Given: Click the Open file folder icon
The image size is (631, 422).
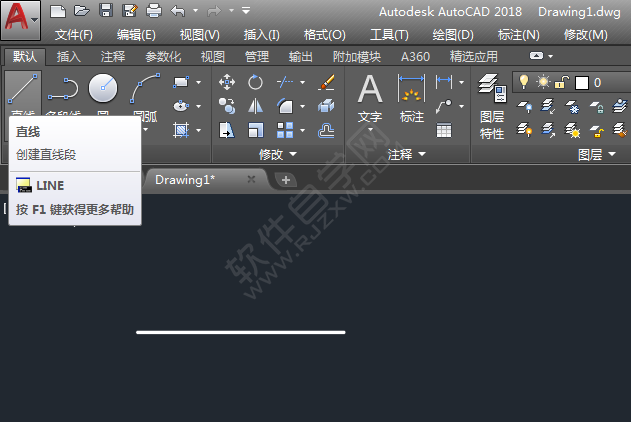Looking at the screenshot, I should tap(82, 11).
